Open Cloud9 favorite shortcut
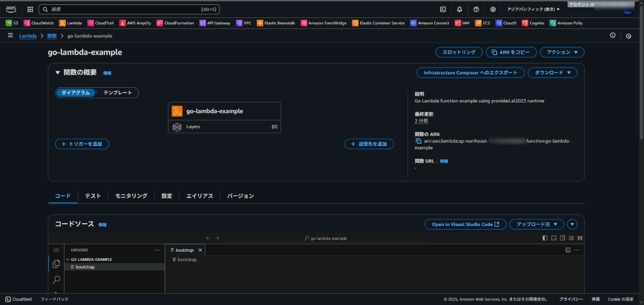Image resolution: width=644 pixels, height=305 pixels. point(506,23)
